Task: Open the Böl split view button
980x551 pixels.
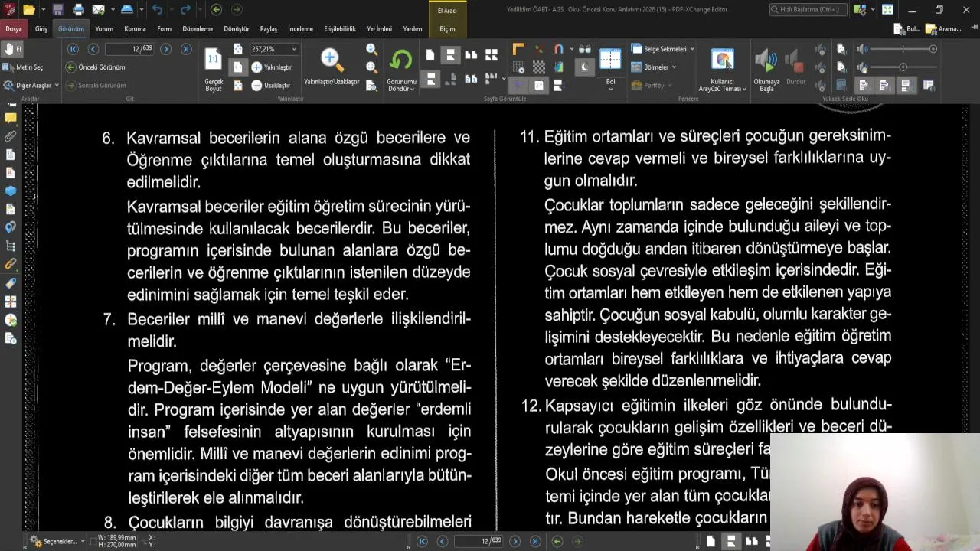Action: tap(610, 61)
